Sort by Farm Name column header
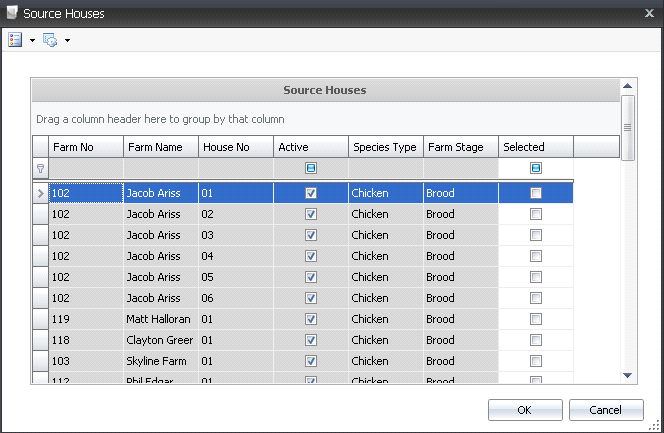 [x=160, y=147]
